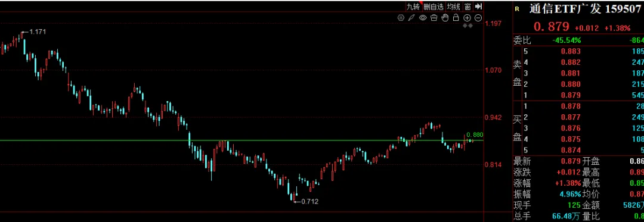Click the 0.942 axis price label

click(x=493, y=118)
